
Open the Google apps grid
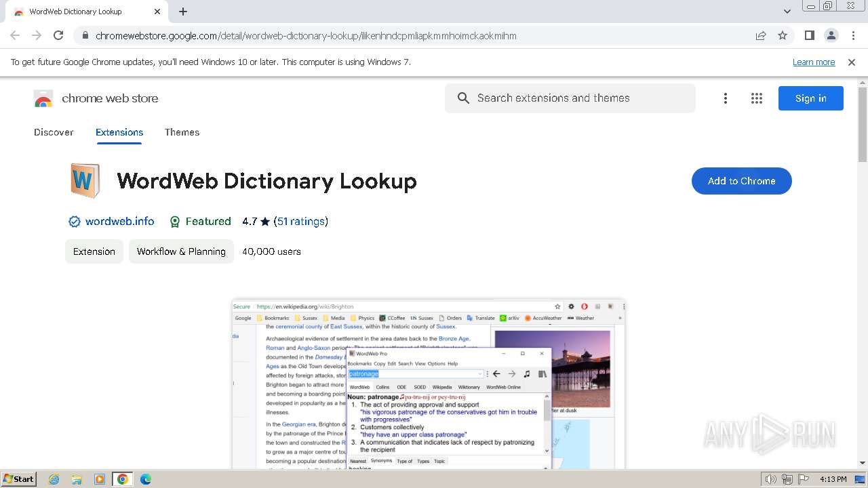tap(757, 98)
